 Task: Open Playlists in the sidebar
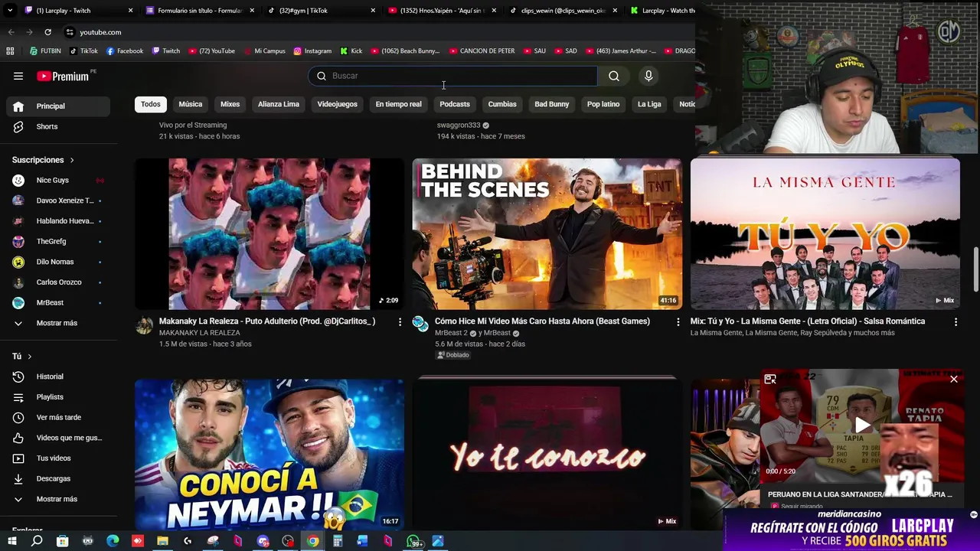click(58, 397)
